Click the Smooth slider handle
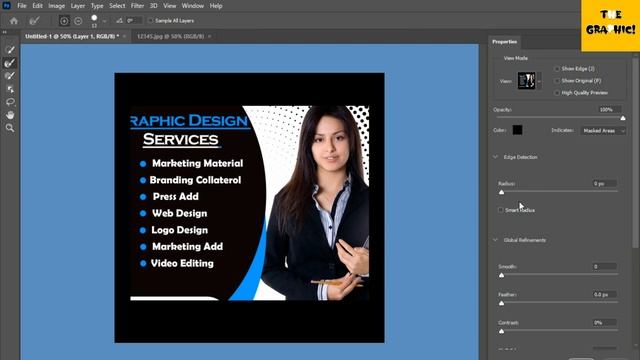640x360 pixels. [502, 275]
